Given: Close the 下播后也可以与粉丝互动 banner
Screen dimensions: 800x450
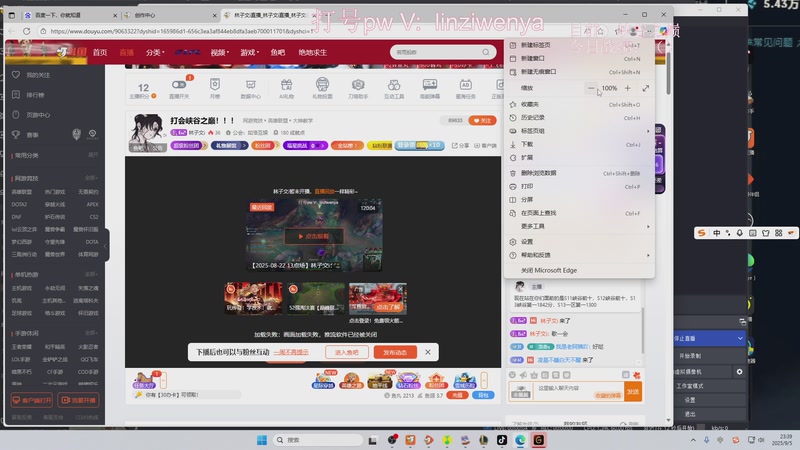Looking at the screenshot, I should [428, 352].
